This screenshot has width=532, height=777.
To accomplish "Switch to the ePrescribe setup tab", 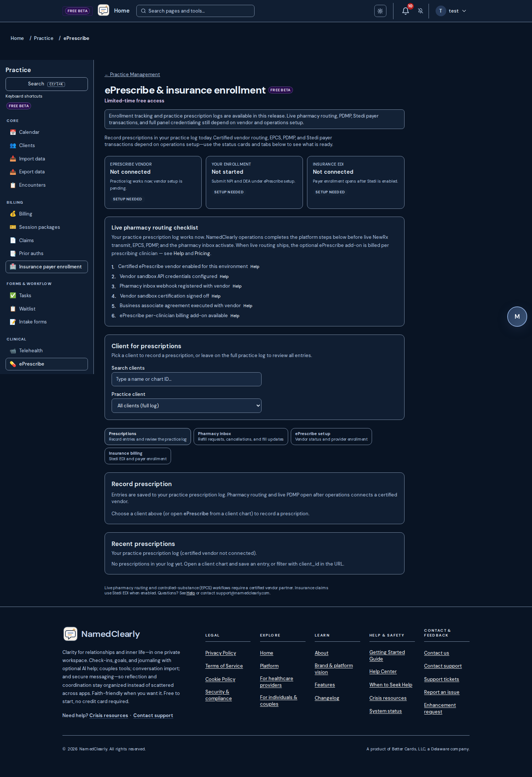I will click(331, 437).
